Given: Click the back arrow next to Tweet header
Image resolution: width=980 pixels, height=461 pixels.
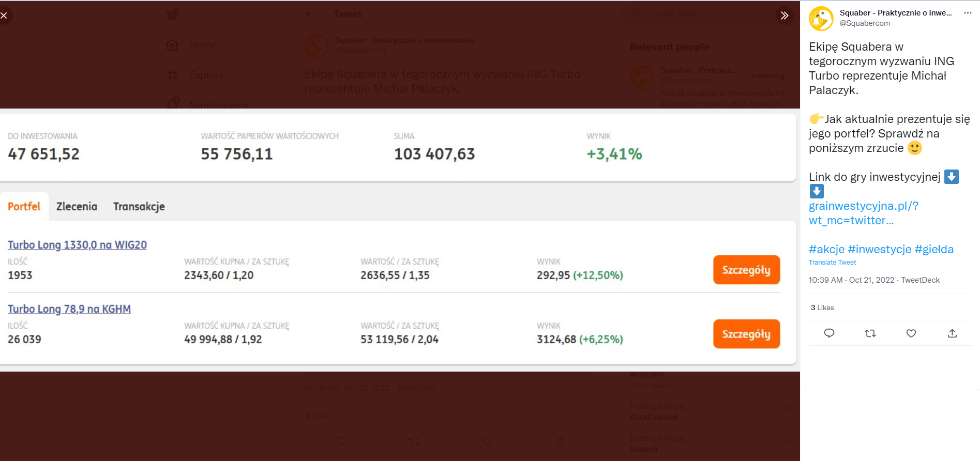Looking at the screenshot, I should tap(310, 14).
